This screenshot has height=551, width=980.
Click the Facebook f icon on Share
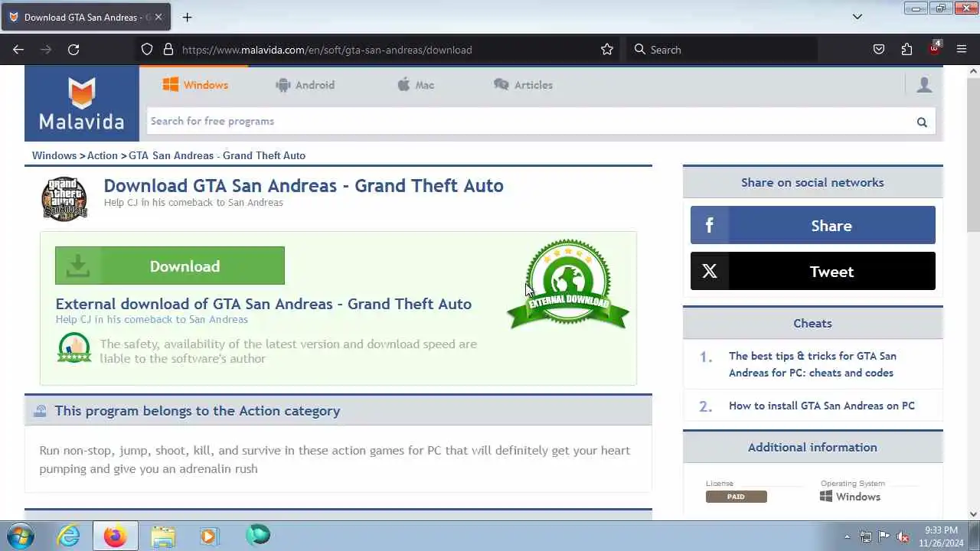point(710,226)
